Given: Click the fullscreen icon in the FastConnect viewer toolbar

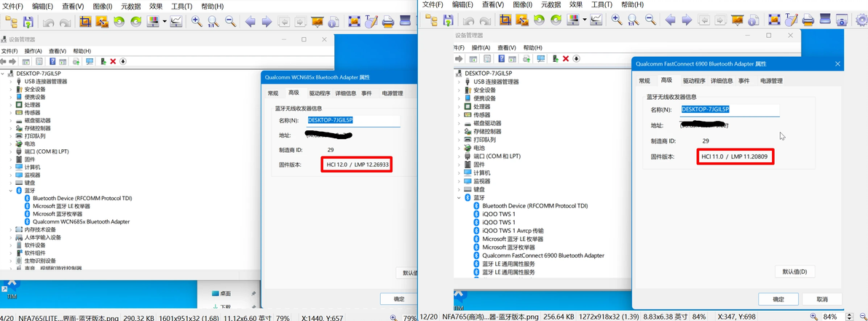Looking at the screenshot, I should click(x=775, y=20).
